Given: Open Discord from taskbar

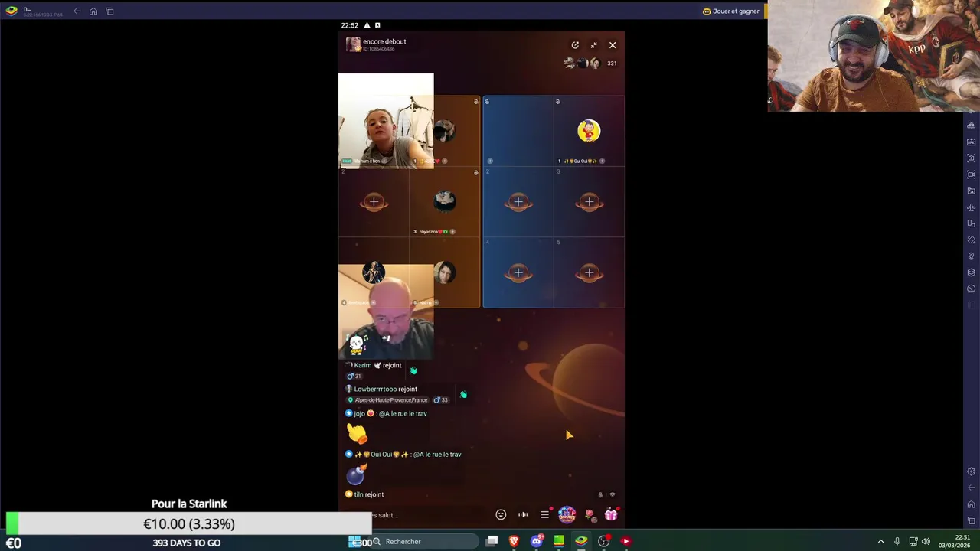Looking at the screenshot, I should (x=537, y=542).
